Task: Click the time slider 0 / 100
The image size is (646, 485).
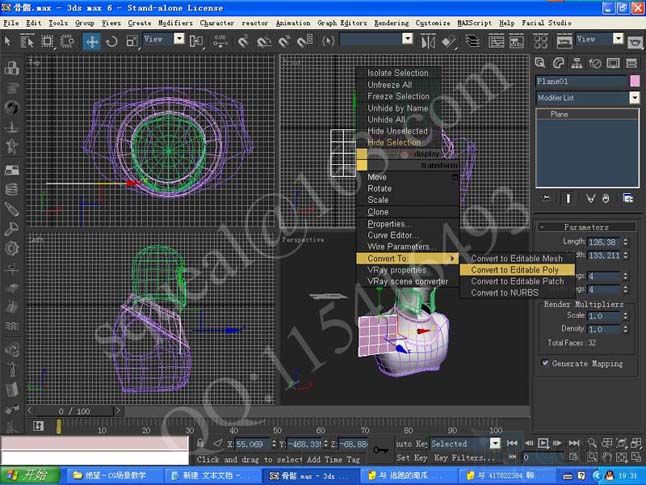Action: pyautogui.click(x=74, y=411)
